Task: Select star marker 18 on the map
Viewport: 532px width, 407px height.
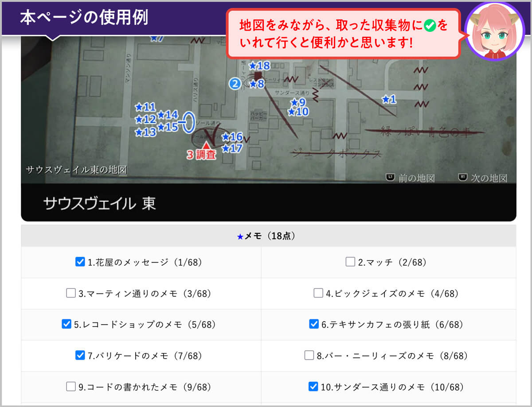Action: pyautogui.click(x=259, y=66)
